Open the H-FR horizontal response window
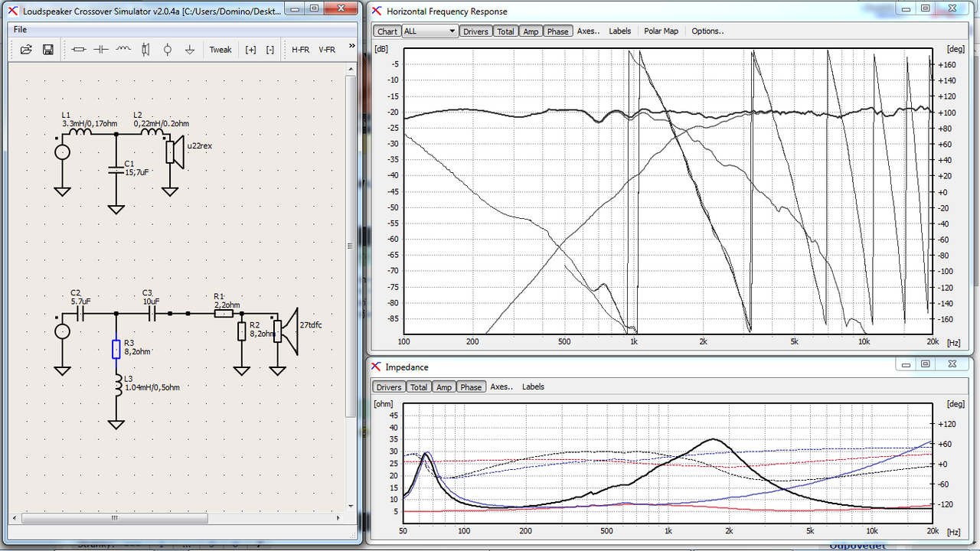 [300, 50]
